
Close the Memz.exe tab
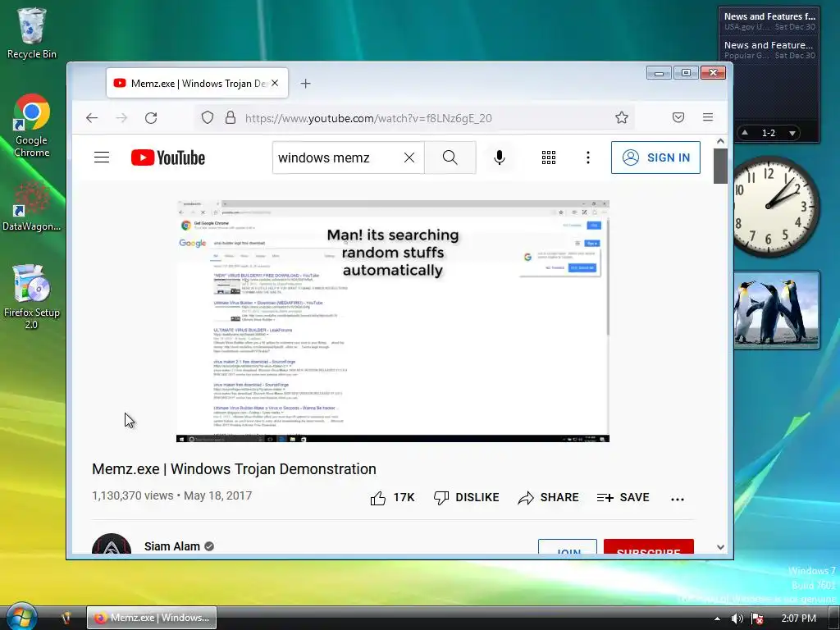[x=275, y=83]
